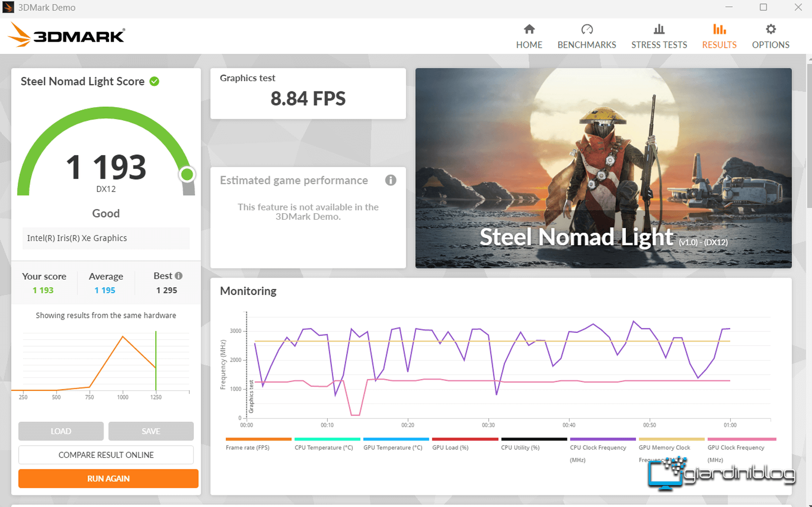The height and width of the screenshot is (507, 812).
Task: Click the 3DMark logo in header
Action: [x=66, y=35]
